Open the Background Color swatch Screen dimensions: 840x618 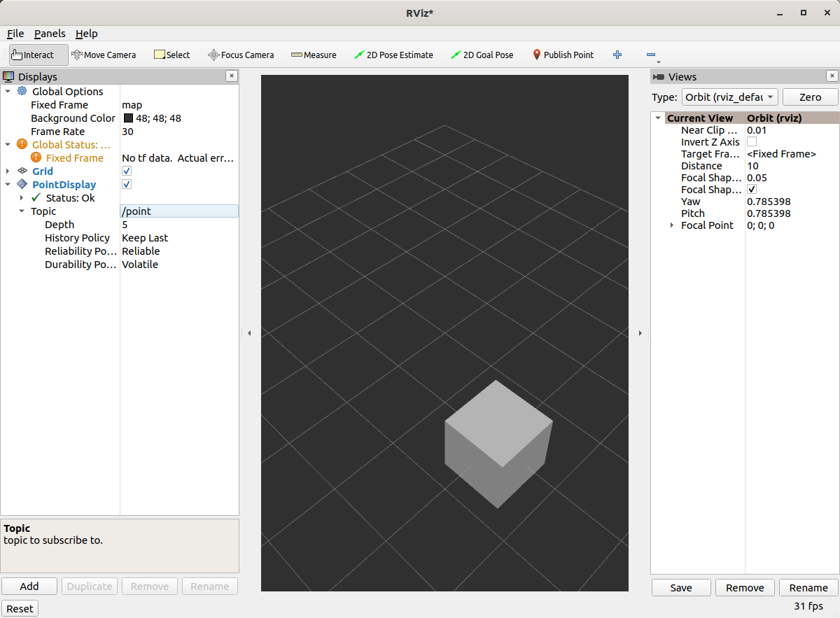pos(127,118)
